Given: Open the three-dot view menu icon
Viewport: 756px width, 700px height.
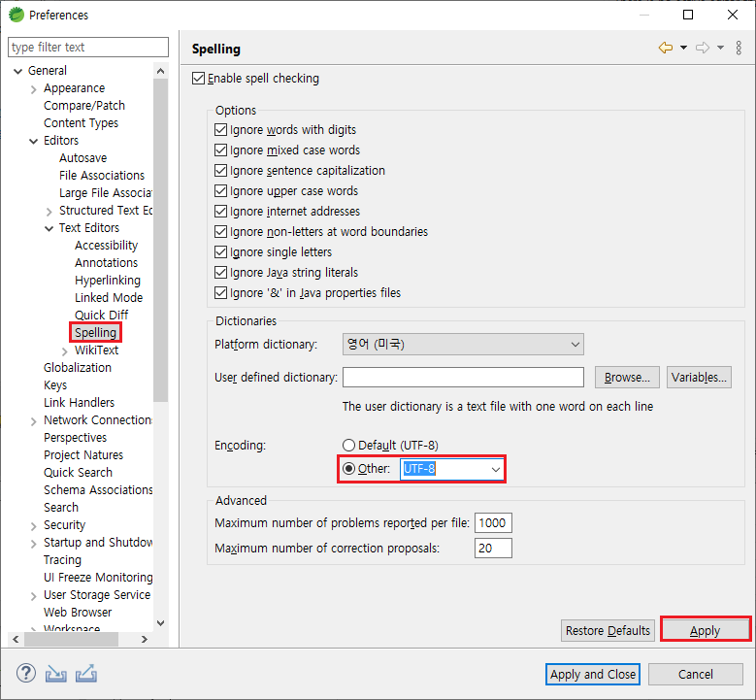Looking at the screenshot, I should coord(739,48).
